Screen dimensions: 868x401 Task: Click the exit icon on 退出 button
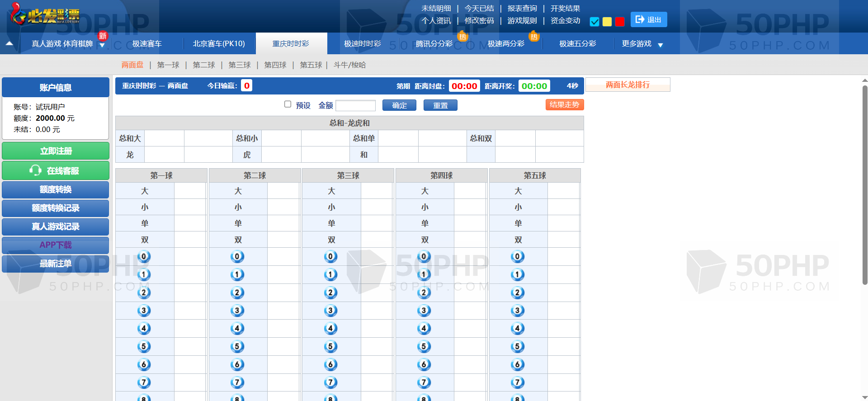click(x=640, y=19)
